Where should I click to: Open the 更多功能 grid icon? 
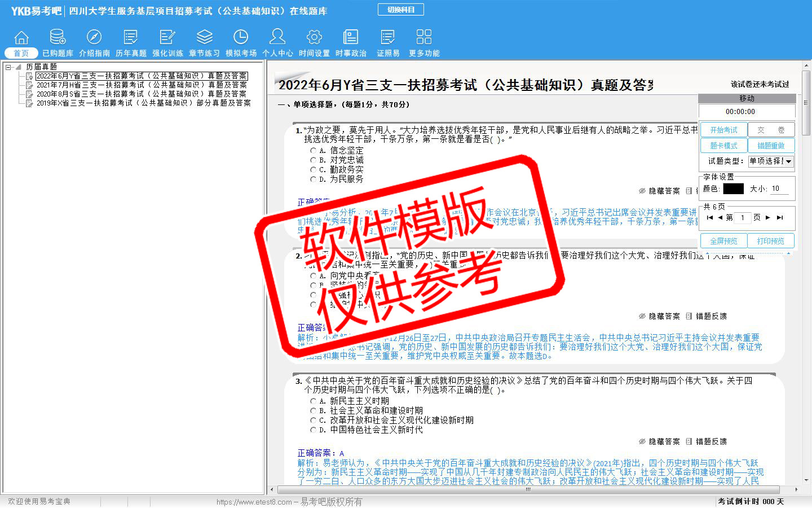click(x=424, y=43)
